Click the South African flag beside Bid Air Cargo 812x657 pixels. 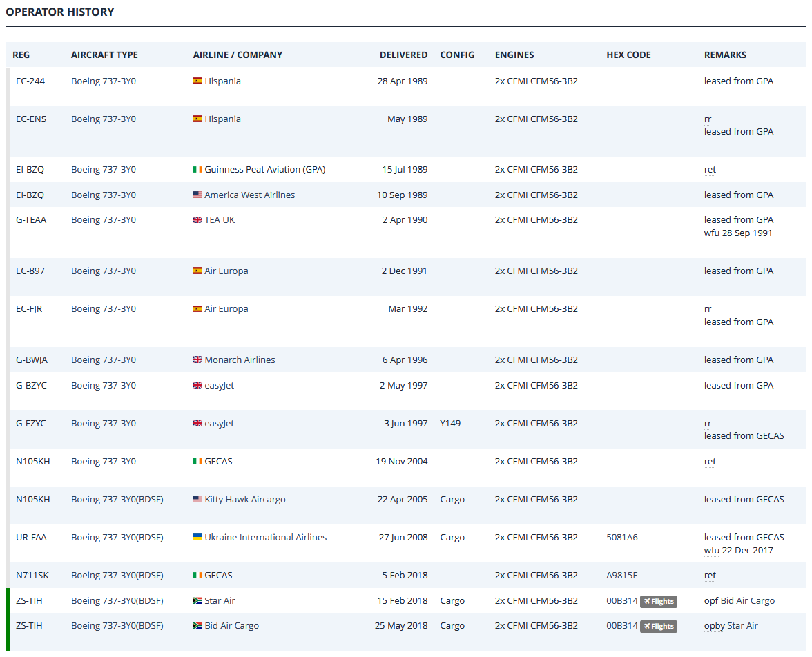click(197, 626)
